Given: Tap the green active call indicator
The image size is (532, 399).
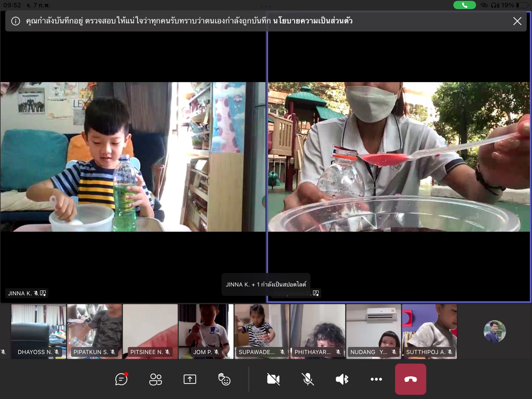Looking at the screenshot, I should pos(464,5).
